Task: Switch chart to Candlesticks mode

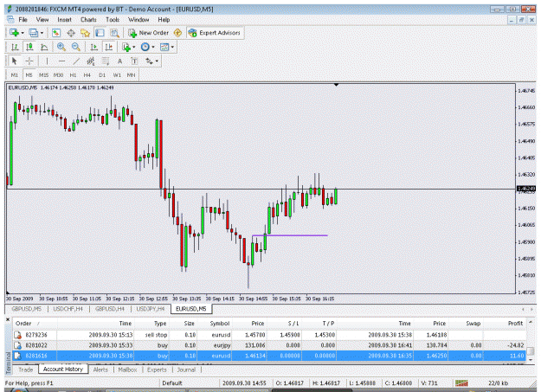Action: click(29, 47)
